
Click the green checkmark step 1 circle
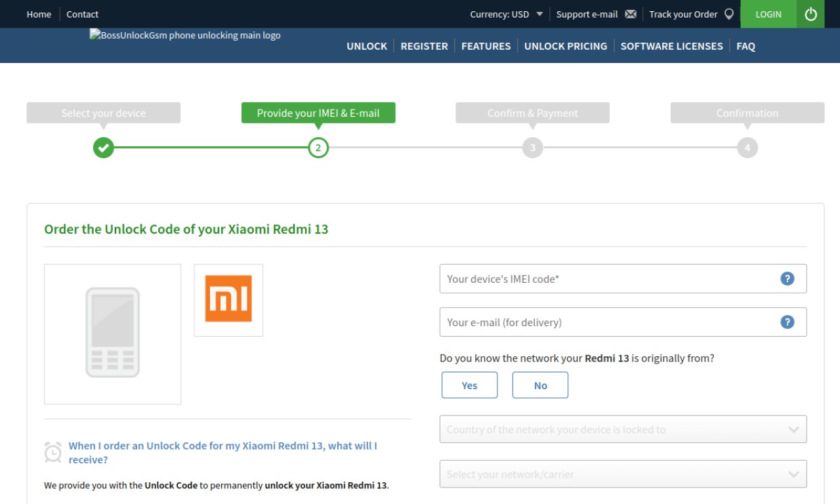click(x=103, y=148)
